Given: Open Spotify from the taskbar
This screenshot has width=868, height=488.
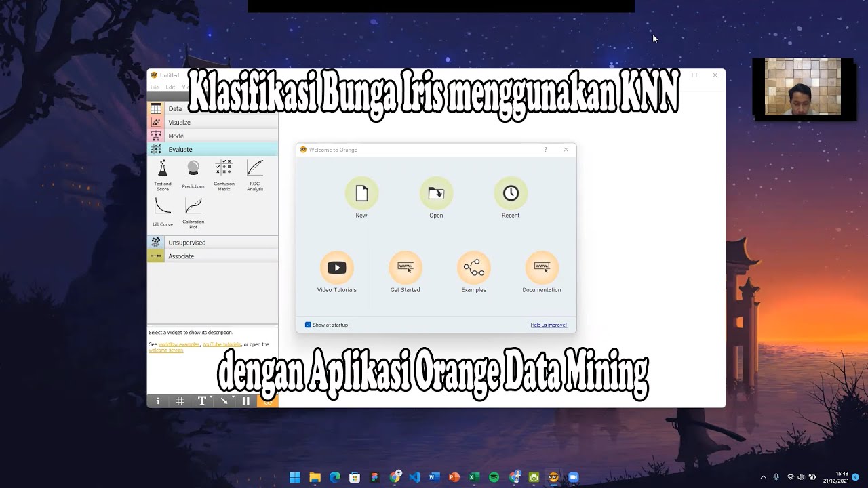Looking at the screenshot, I should point(494,477).
